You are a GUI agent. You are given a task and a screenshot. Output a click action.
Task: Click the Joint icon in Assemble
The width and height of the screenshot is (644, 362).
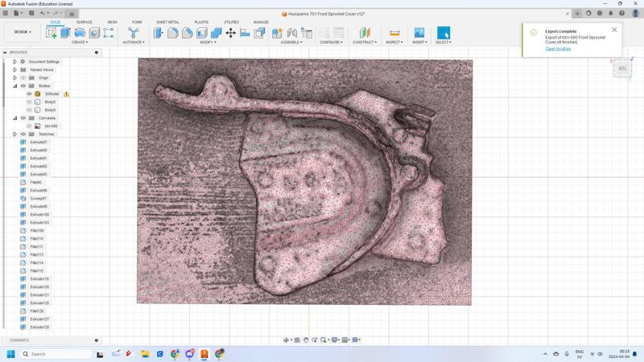click(292, 33)
